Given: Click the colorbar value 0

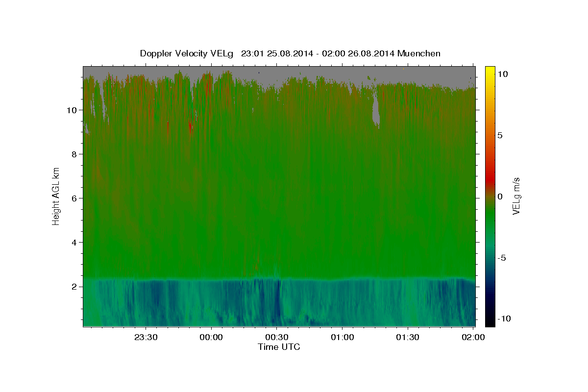Looking at the screenshot, I should click(500, 196).
